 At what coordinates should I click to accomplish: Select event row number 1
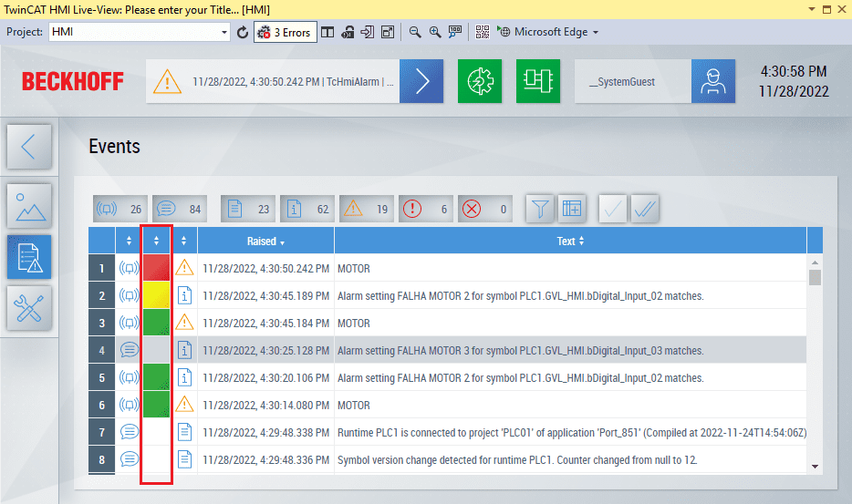101,268
